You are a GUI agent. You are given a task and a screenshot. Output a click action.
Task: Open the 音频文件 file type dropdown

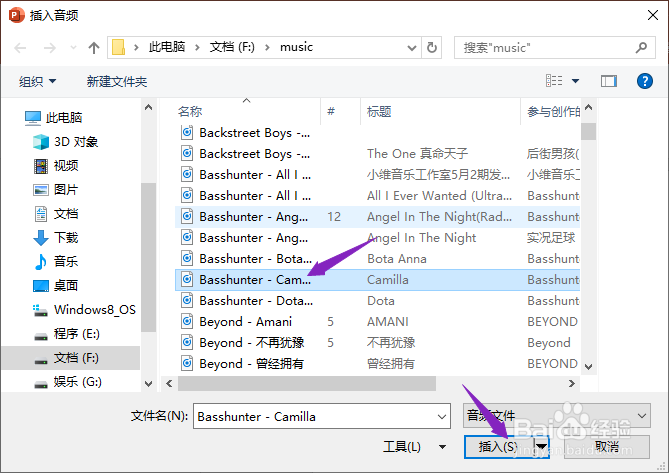[556, 416]
